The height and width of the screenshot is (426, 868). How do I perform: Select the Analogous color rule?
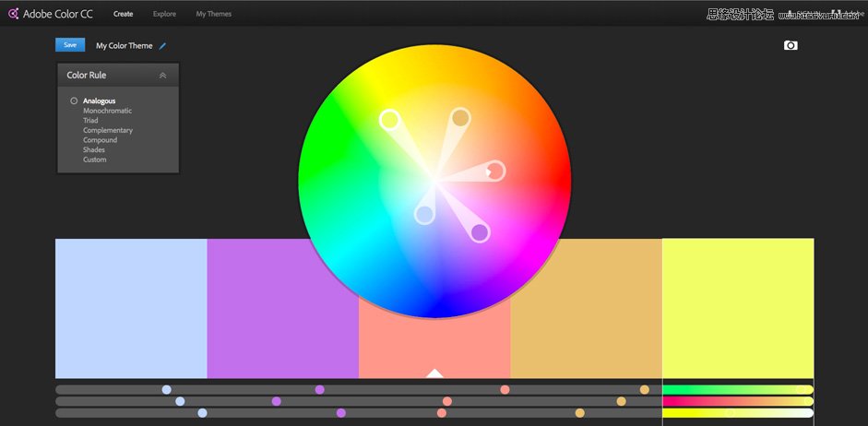click(99, 101)
